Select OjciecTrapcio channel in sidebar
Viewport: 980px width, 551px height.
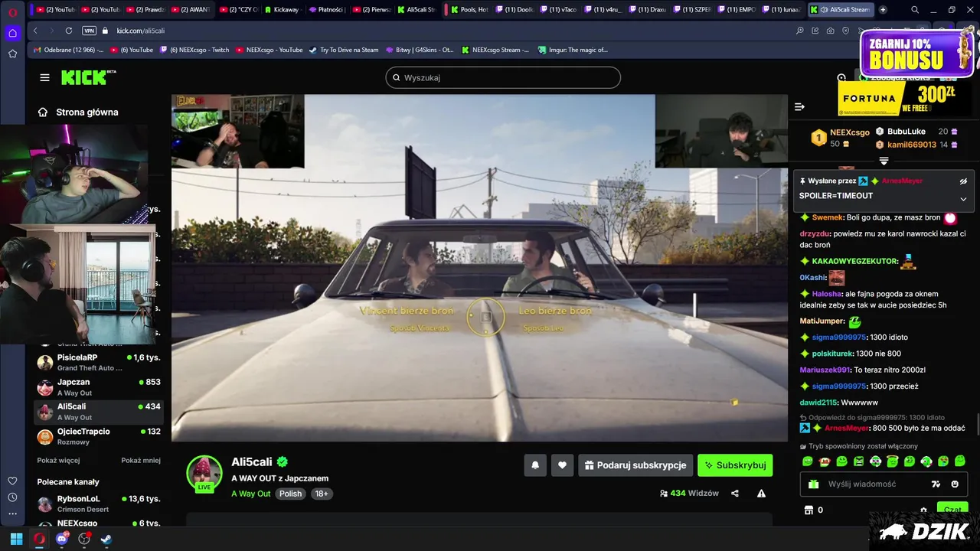click(x=99, y=436)
